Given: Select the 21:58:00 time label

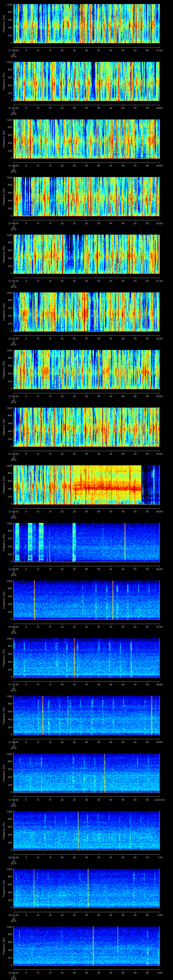Looking at the screenshot, I should (13, 742).
